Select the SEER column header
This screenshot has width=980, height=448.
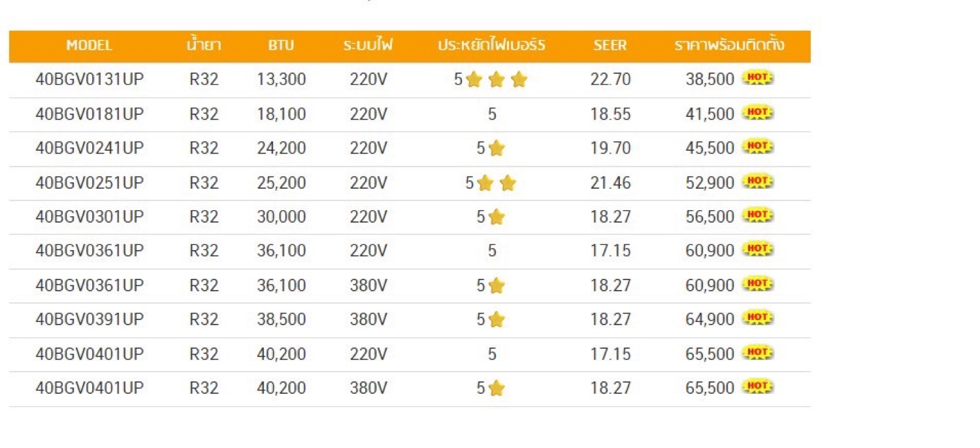tap(610, 46)
